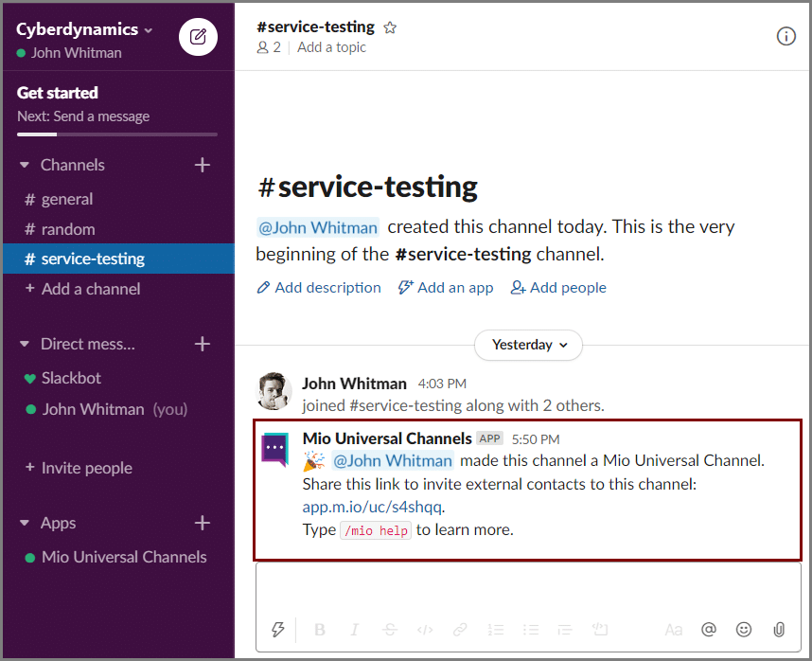Click the plus icon beside Apps
Screen dimensions: 812x661
click(x=202, y=523)
